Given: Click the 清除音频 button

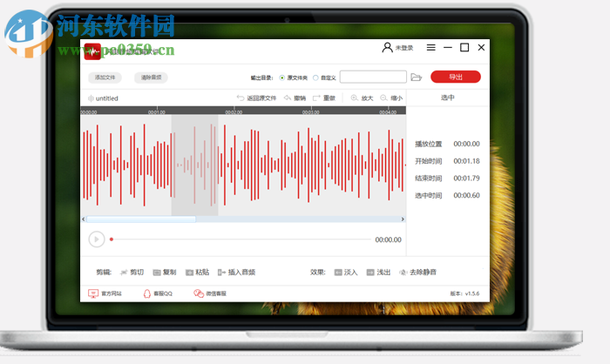Looking at the screenshot, I should pos(151,78).
